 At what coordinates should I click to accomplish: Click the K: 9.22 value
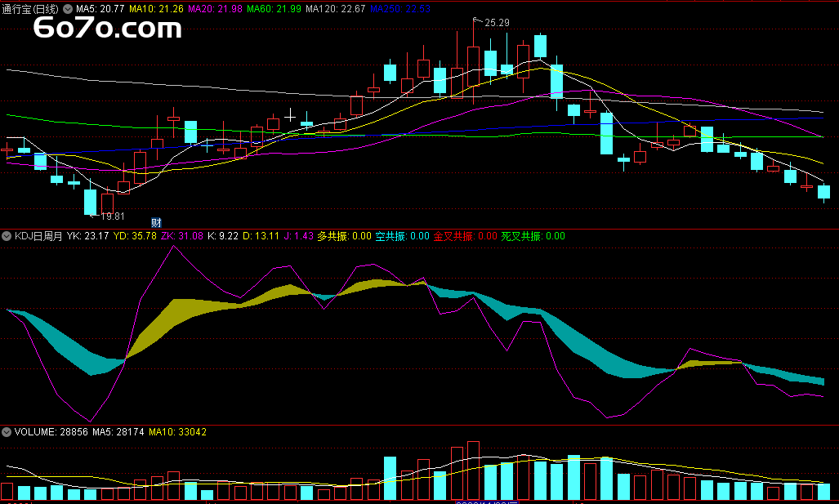(222, 236)
